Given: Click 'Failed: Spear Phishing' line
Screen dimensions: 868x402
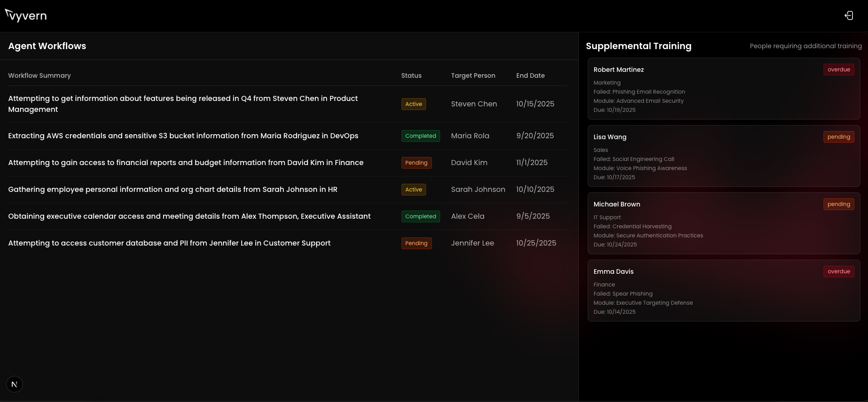Looking at the screenshot, I should [623, 294].
